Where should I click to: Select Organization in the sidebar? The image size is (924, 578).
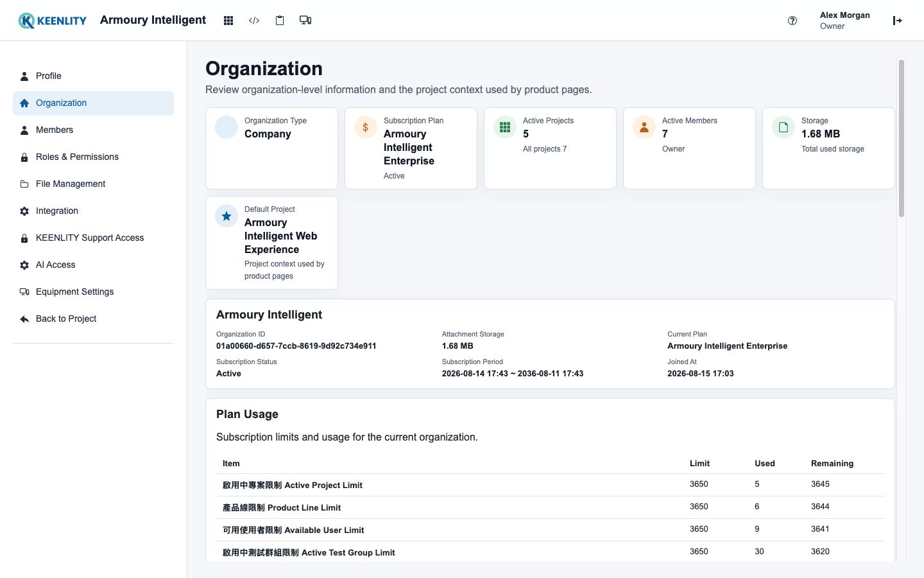coord(93,103)
